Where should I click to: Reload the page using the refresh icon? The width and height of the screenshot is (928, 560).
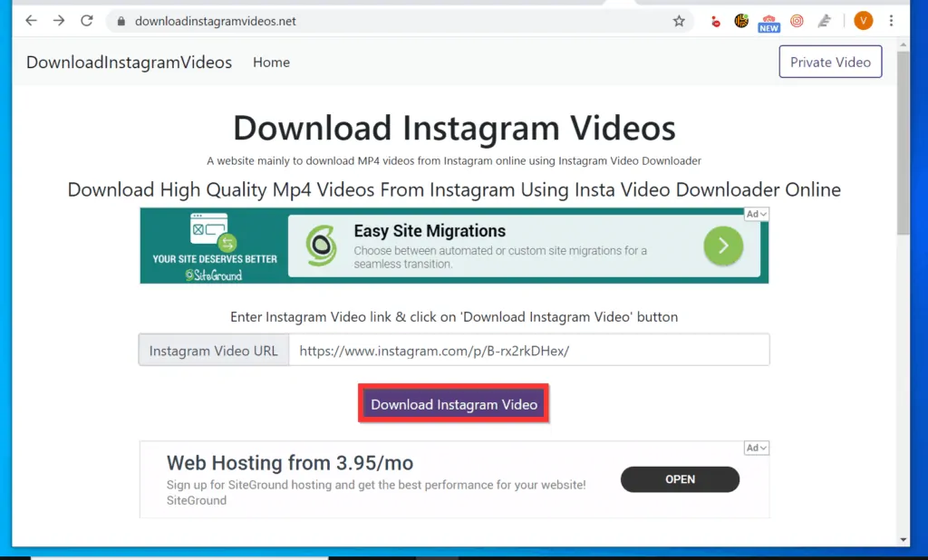[x=86, y=20]
